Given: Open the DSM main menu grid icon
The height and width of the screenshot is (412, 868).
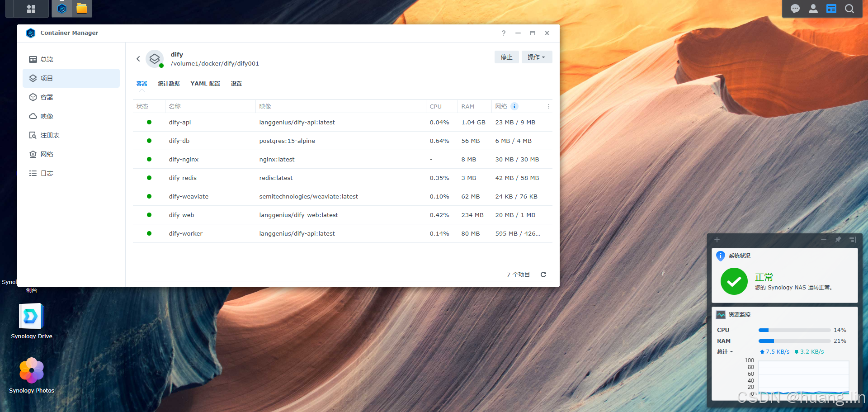Looking at the screenshot, I should pos(31,9).
